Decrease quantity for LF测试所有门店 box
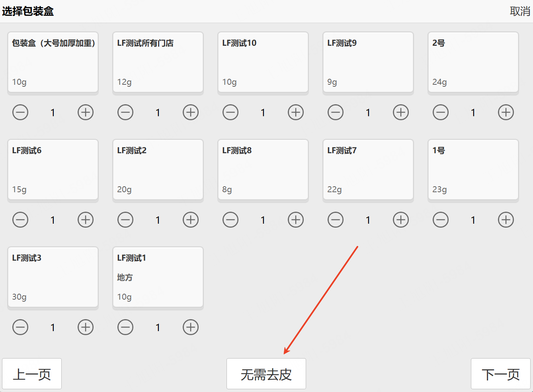 (x=125, y=113)
